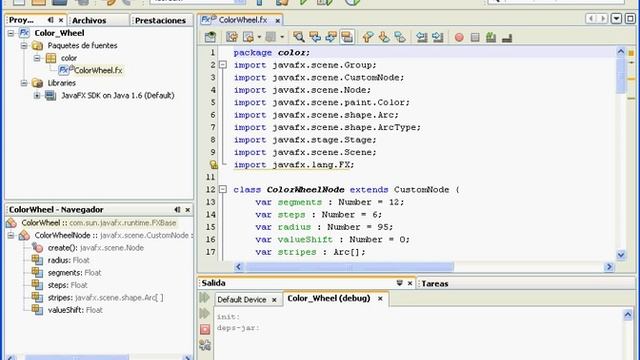Collapse ColorWheelNode in Navegador
Image resolution: width=640 pixels, height=360 pixels.
pyautogui.click(x=11, y=235)
